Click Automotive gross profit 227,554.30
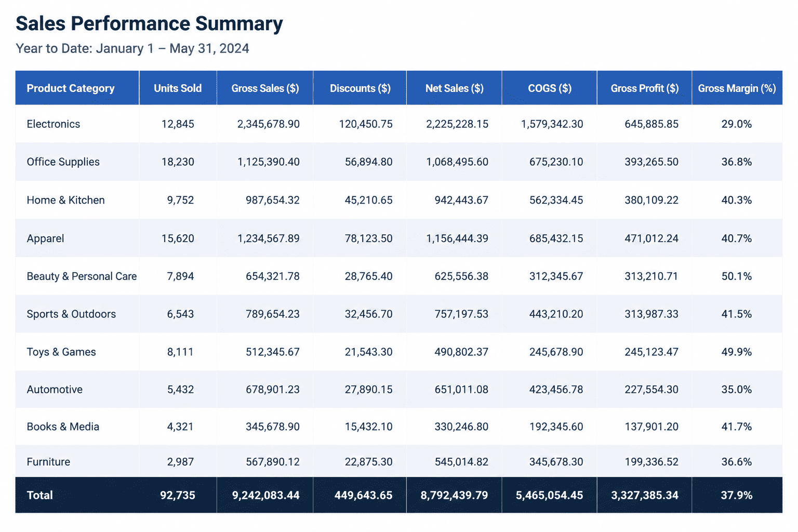798x532 pixels. (x=651, y=390)
